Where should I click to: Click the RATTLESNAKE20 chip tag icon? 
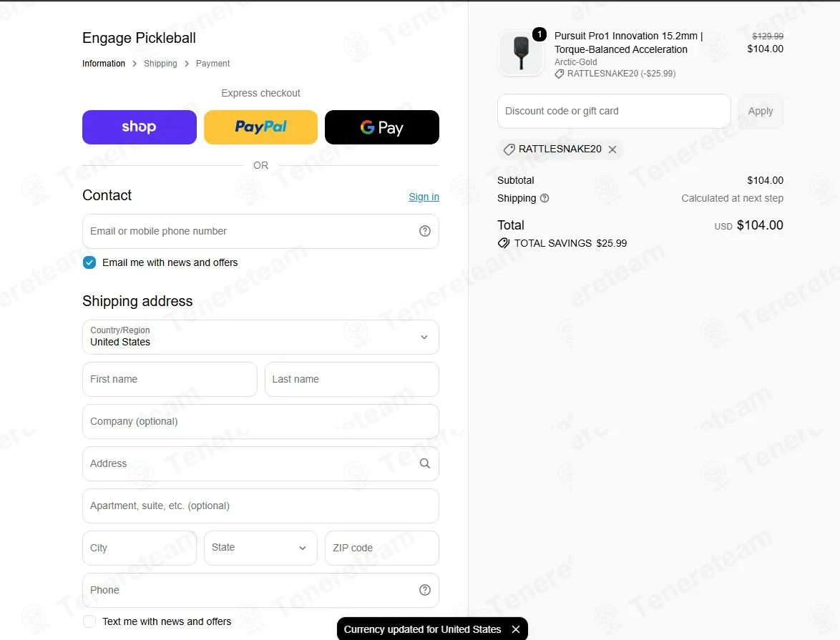[x=509, y=149]
